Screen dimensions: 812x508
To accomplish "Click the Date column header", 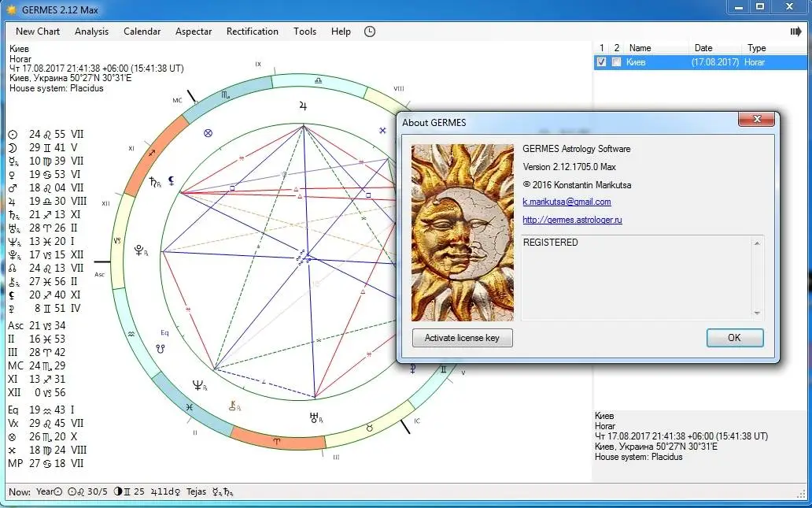I will 703,48.
